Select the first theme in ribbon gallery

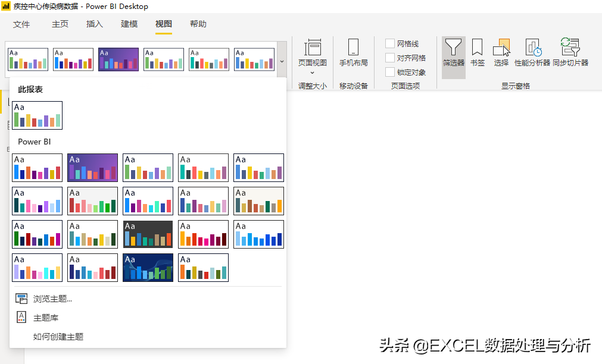[28, 59]
